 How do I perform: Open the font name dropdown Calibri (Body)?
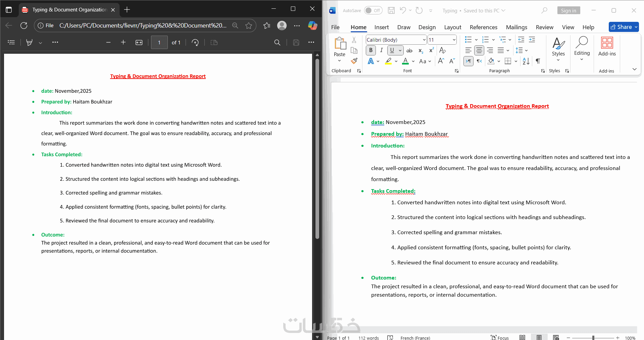[424, 40]
